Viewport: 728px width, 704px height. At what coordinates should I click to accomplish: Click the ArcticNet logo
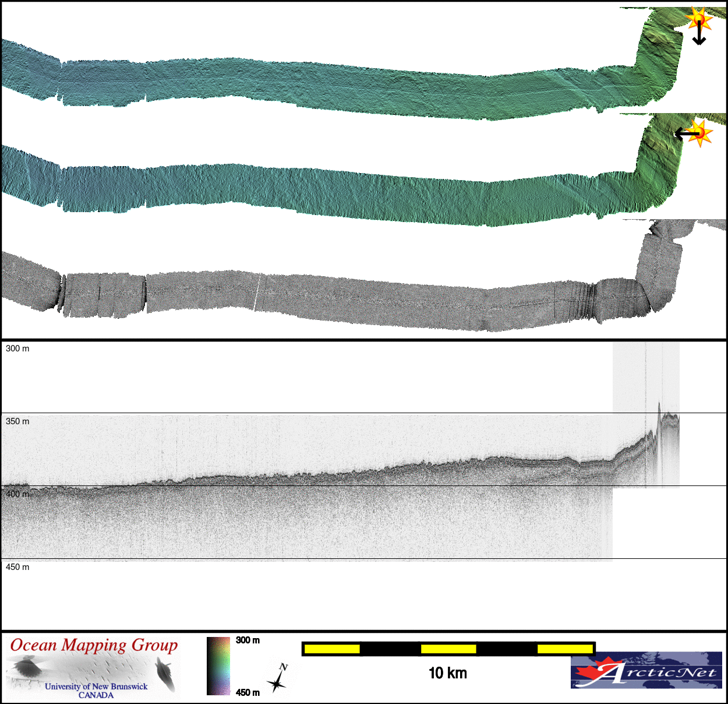click(646, 671)
